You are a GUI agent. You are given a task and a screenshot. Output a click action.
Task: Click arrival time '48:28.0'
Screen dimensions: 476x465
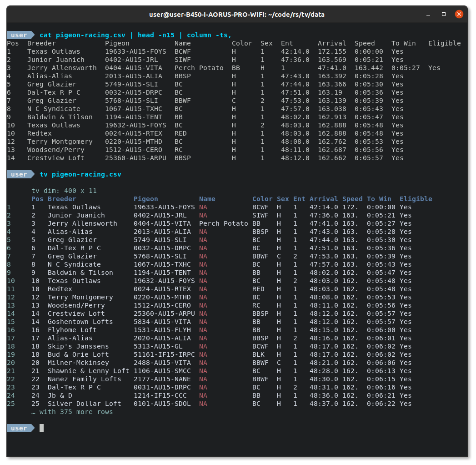[x=324, y=371]
